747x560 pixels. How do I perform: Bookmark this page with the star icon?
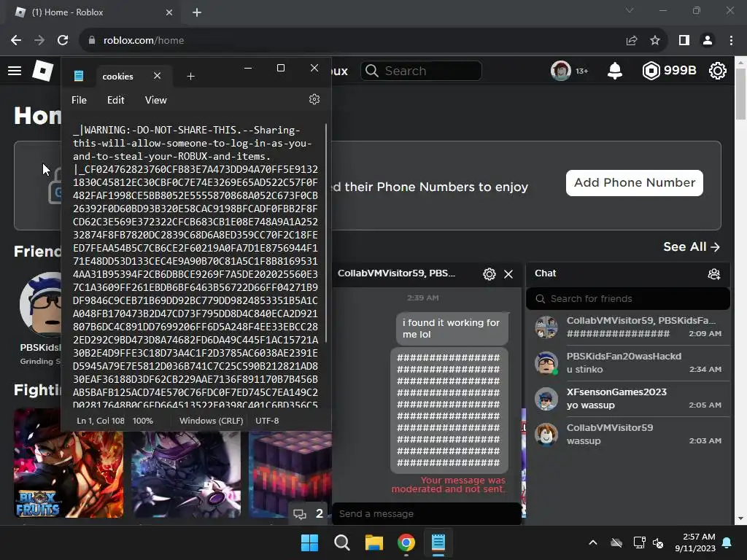pos(655,41)
